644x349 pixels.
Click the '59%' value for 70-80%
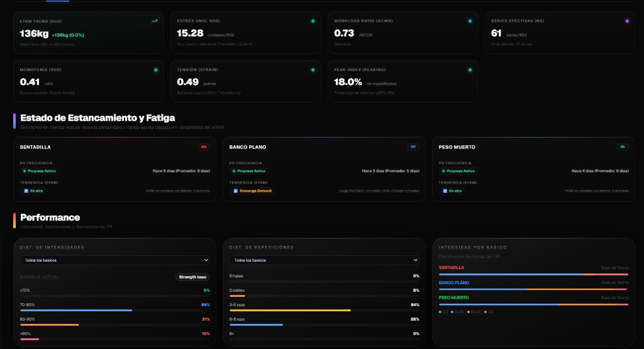206,304
